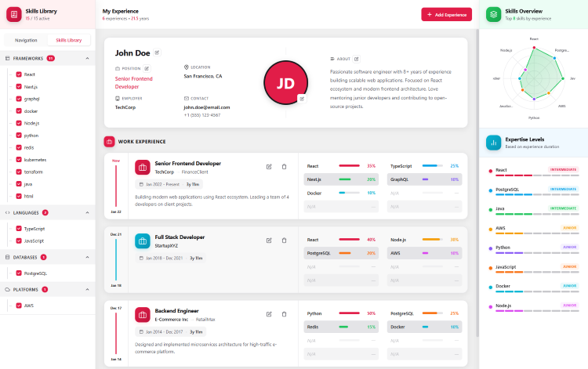This screenshot has width=588, height=369.
Task: Toggle the AWS platform checkbox
Action: click(x=19, y=306)
